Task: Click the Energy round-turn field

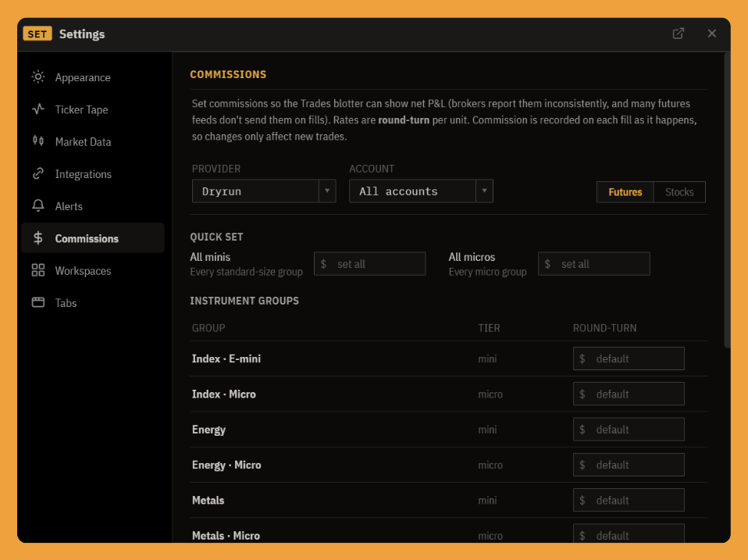Action: 629,430
